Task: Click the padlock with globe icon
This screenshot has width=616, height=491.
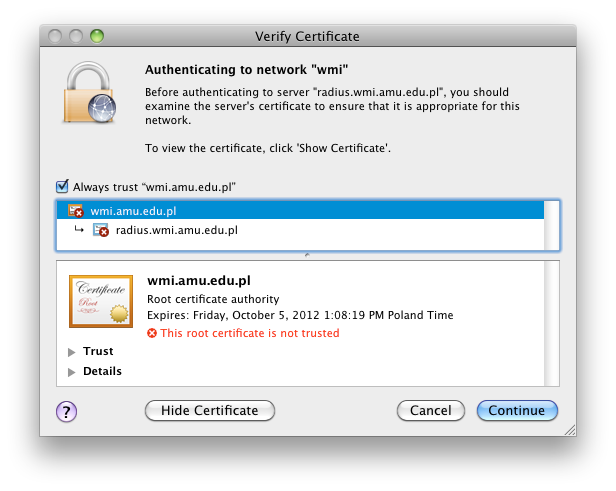Action: (90, 92)
